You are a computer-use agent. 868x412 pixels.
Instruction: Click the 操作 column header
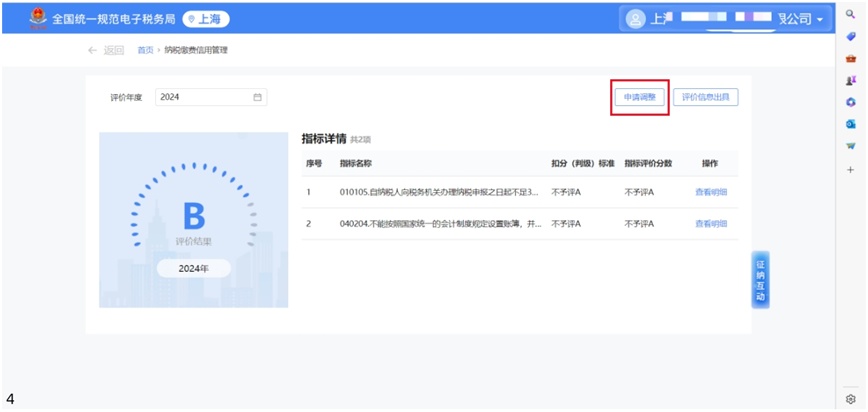710,163
